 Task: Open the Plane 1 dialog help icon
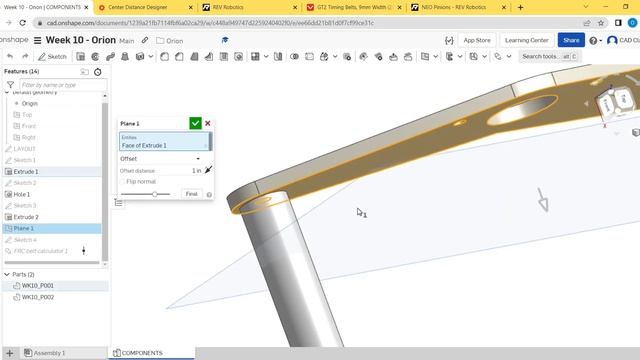[209, 195]
